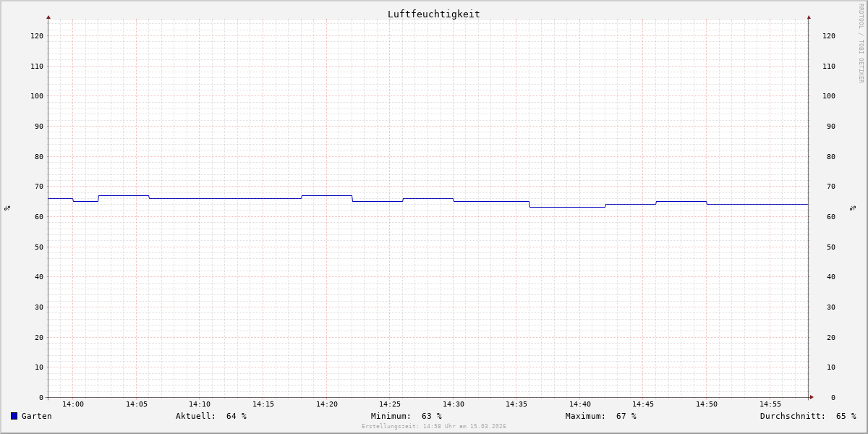
Task: Click the 60 label on the right axis
Action: (x=831, y=216)
